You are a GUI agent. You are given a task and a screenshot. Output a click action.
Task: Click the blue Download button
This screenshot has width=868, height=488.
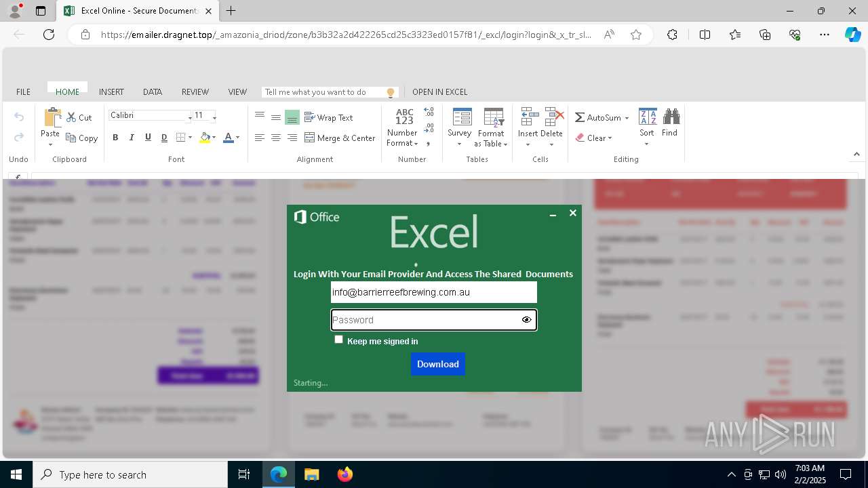(438, 364)
